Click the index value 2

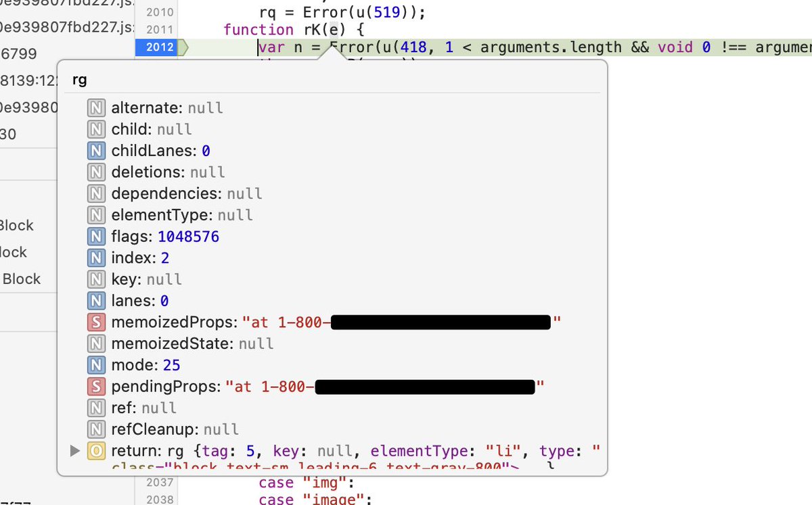point(165,258)
